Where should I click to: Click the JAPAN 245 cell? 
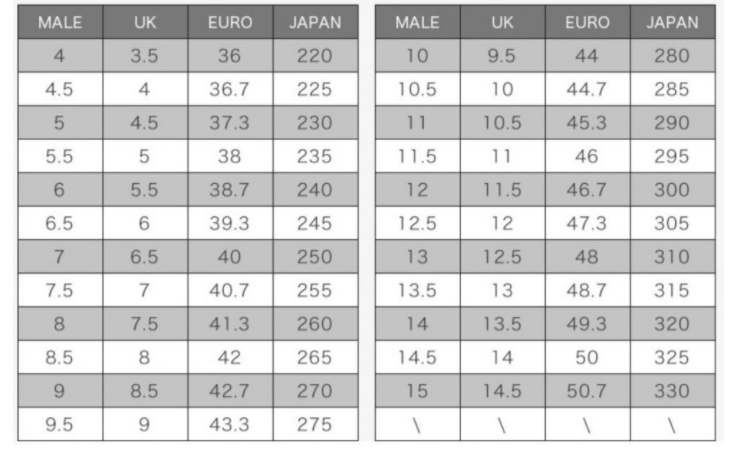click(315, 223)
